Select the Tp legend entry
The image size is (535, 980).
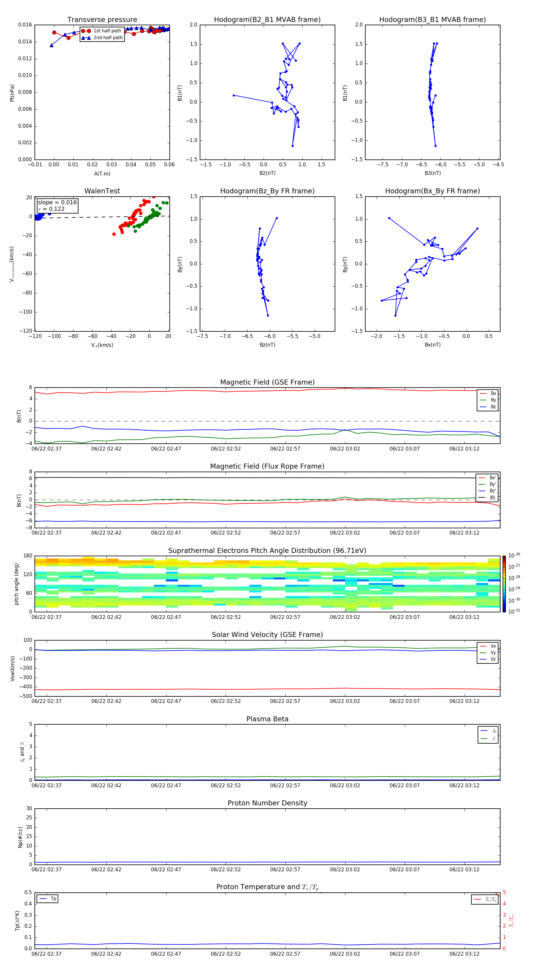tap(48, 899)
